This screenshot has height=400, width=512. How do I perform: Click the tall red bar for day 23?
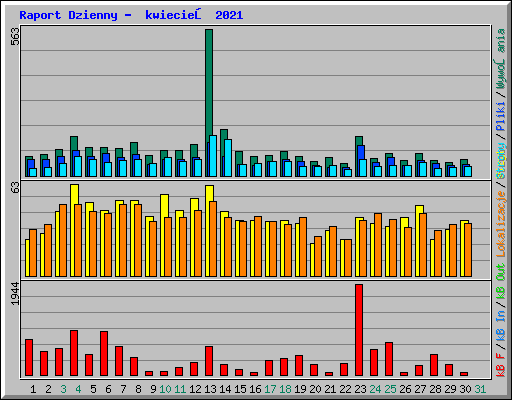359,330
